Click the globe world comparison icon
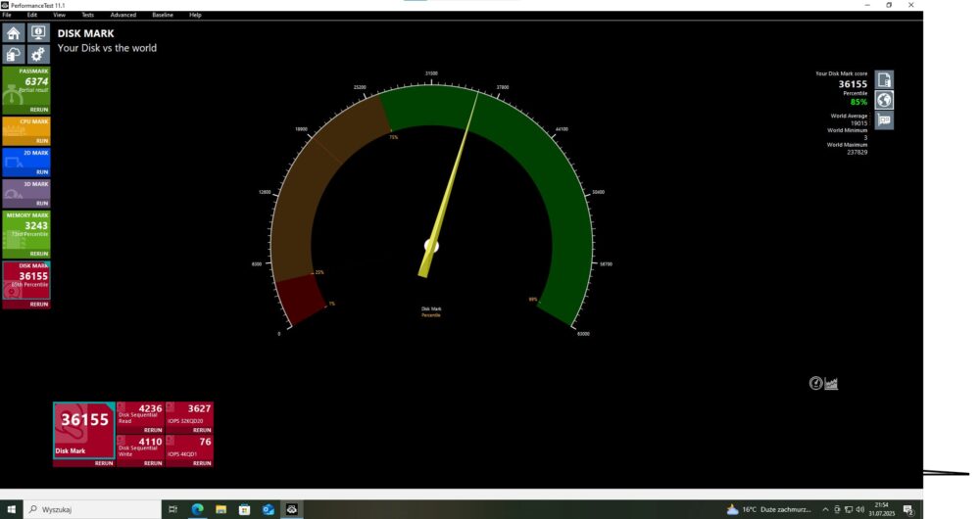Viewport: 980px width, 519px height. click(884, 100)
